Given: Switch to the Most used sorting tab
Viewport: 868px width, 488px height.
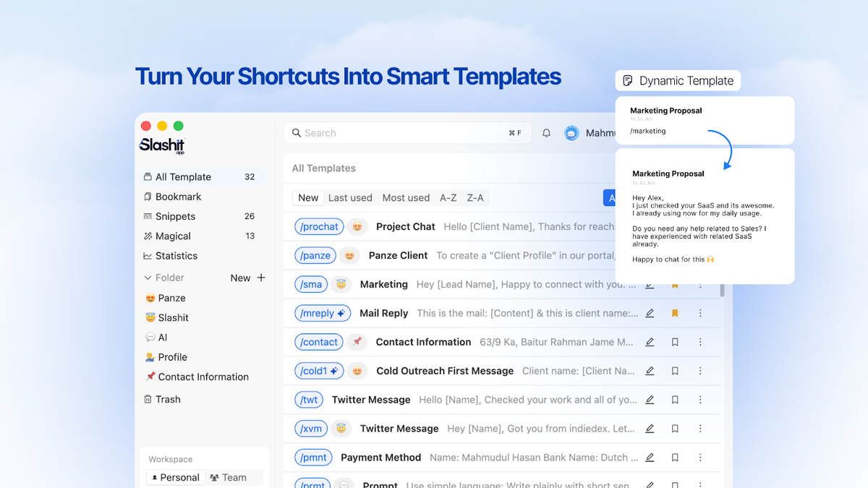Looking at the screenshot, I should pyautogui.click(x=406, y=197).
